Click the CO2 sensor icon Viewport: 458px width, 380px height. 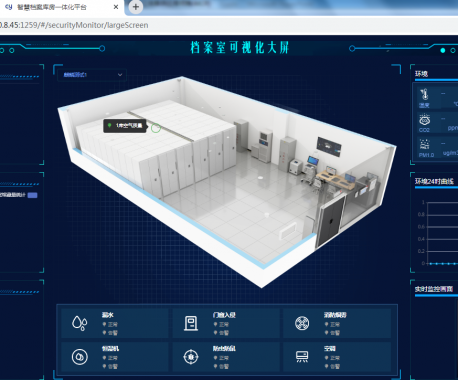[424, 119]
